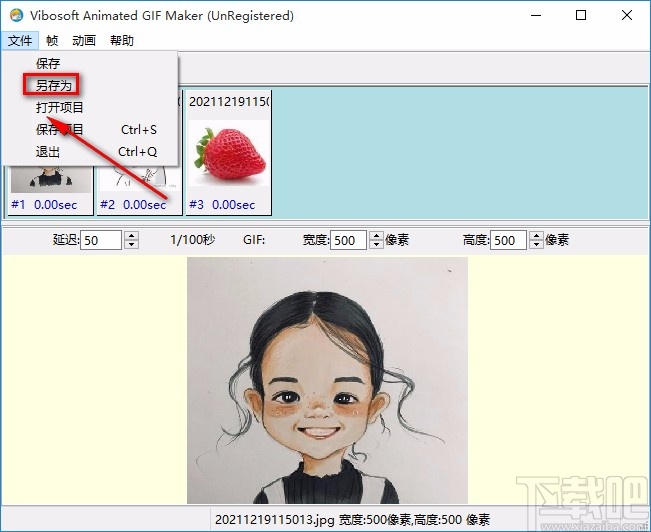The width and height of the screenshot is (651, 532).
Task: Choose 另存为 from the file menu
Action: tap(90, 86)
